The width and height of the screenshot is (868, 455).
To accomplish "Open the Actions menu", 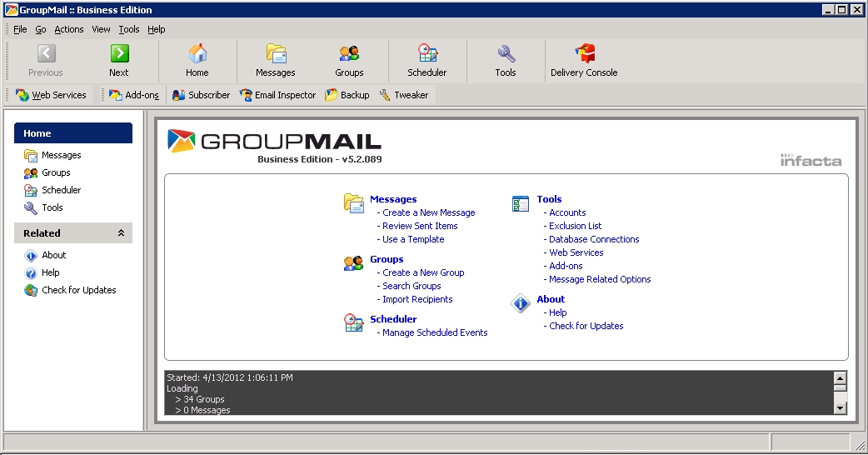I will tap(69, 29).
